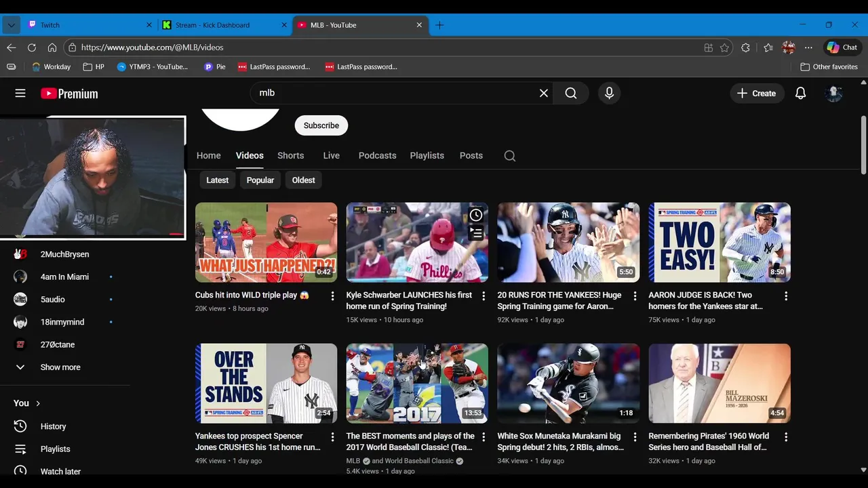The width and height of the screenshot is (868, 488).
Task: Open the 18inmymind subscription
Action: [x=62, y=322]
